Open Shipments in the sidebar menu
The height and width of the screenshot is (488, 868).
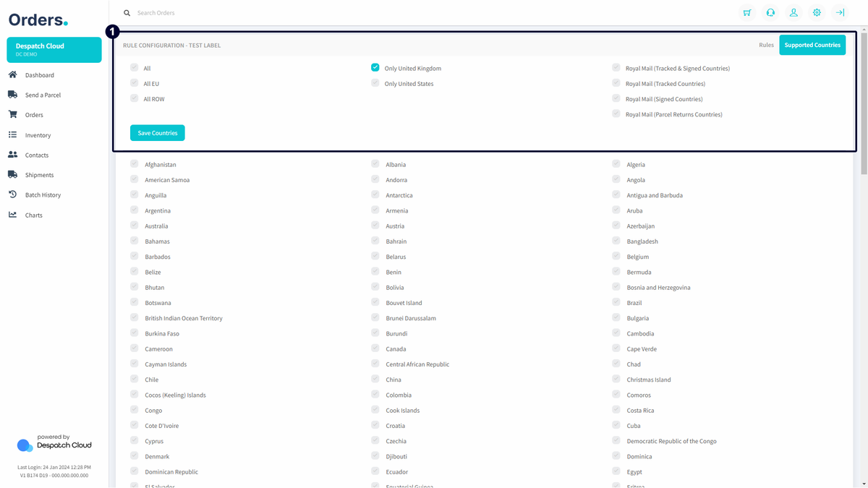tap(39, 175)
